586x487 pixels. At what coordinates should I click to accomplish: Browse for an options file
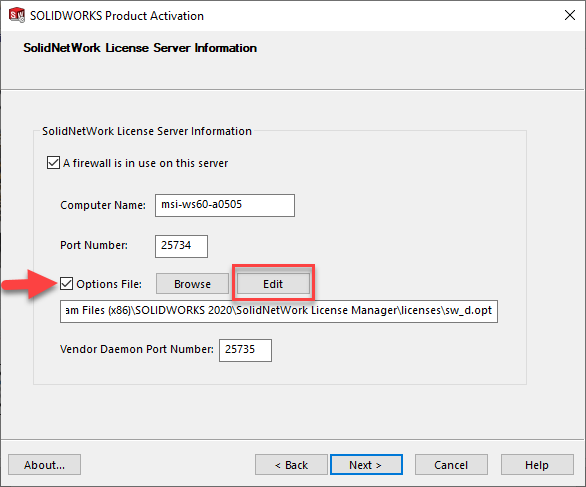click(192, 284)
